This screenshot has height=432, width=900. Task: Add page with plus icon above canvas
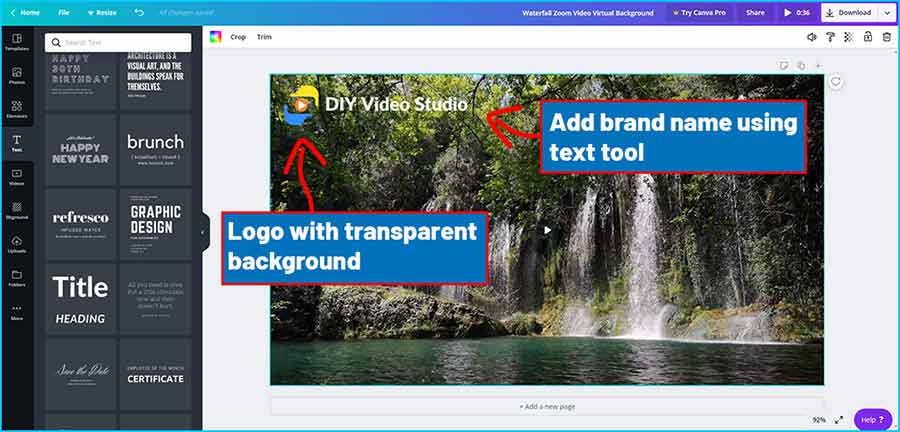click(x=818, y=65)
